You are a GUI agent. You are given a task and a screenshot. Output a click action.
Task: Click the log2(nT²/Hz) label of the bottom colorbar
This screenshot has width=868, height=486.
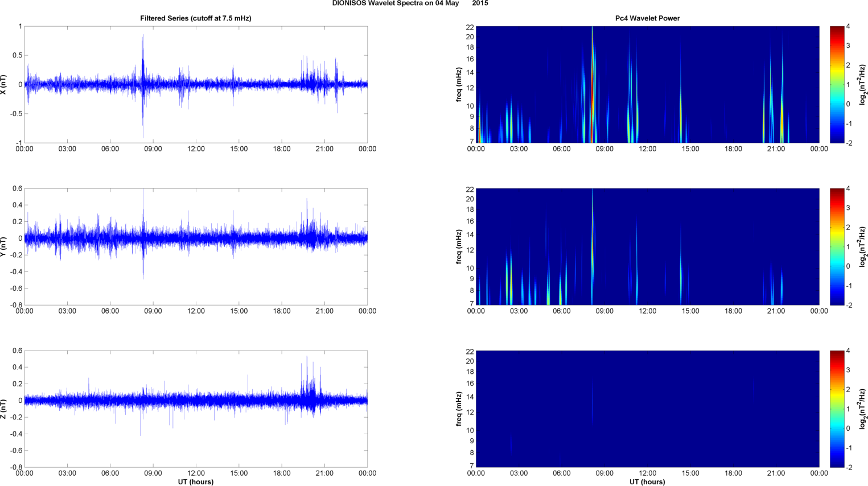click(863, 409)
